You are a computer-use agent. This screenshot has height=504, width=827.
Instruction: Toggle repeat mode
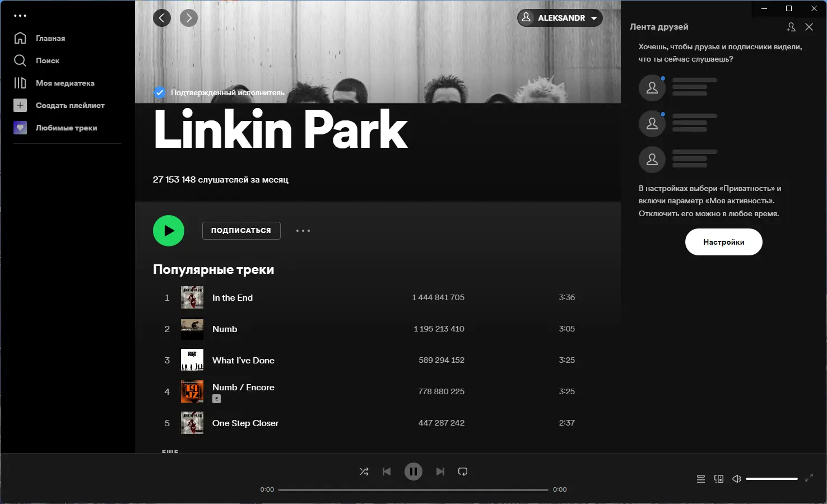pyautogui.click(x=463, y=472)
